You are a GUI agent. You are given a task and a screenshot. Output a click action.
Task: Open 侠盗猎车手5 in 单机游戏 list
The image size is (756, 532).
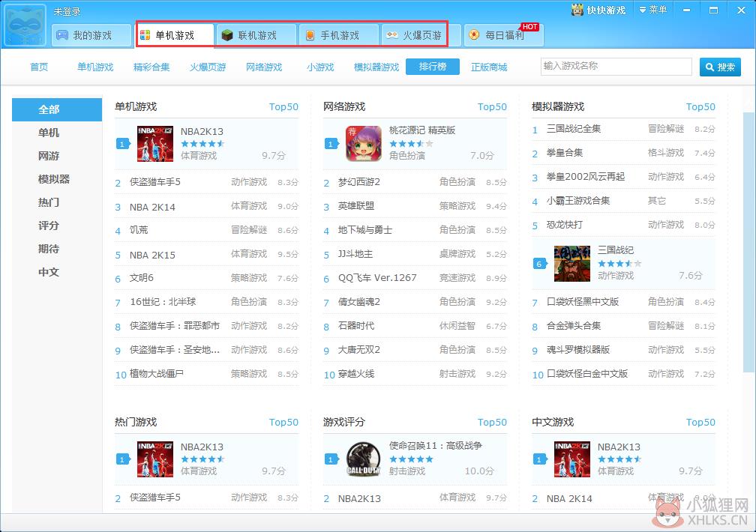154,182
